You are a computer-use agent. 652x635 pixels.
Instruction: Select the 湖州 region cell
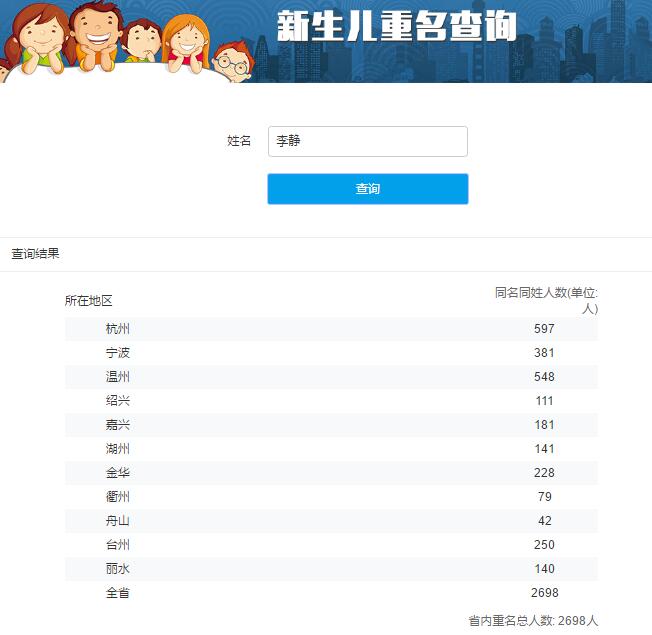click(x=118, y=449)
